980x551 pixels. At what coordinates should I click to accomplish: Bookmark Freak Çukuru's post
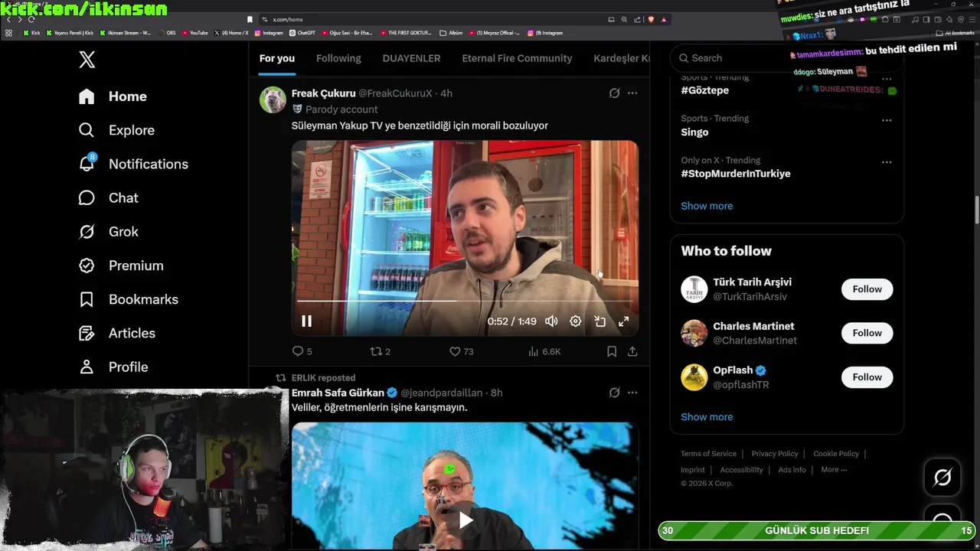pyautogui.click(x=612, y=351)
